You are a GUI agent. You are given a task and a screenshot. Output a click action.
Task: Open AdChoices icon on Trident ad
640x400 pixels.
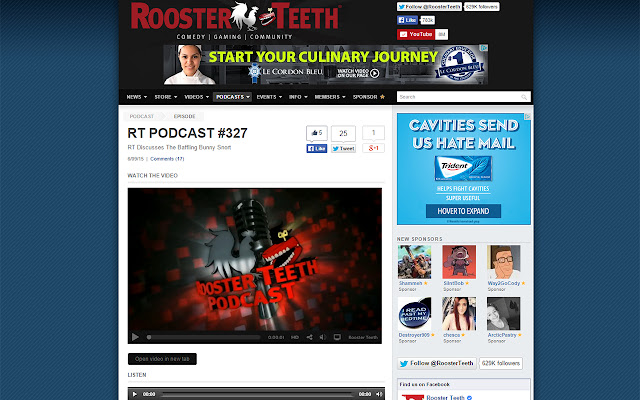click(527, 117)
